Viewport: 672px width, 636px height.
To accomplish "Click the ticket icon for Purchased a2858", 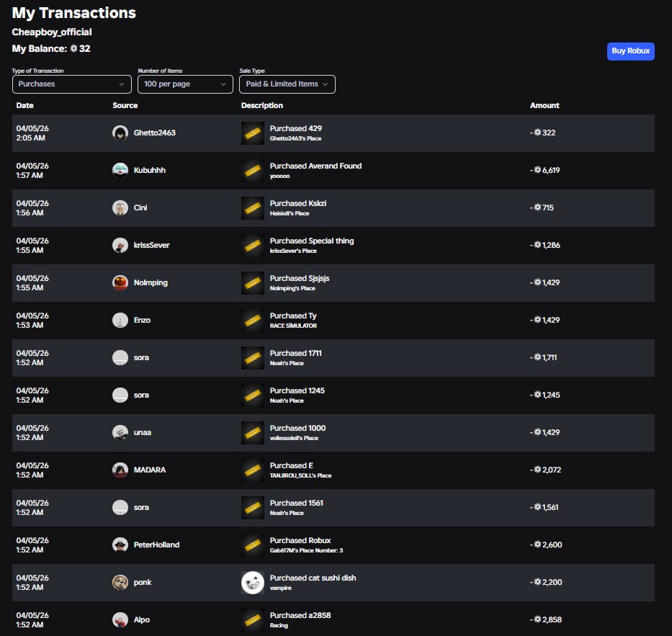I will pyautogui.click(x=252, y=620).
